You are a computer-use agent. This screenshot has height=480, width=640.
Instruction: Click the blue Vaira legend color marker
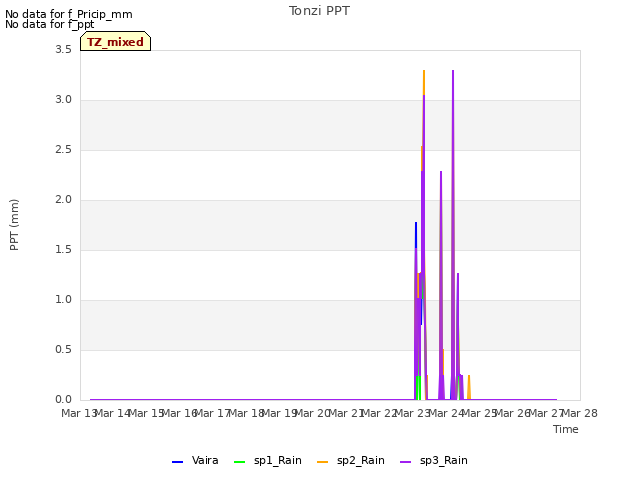(x=178, y=462)
